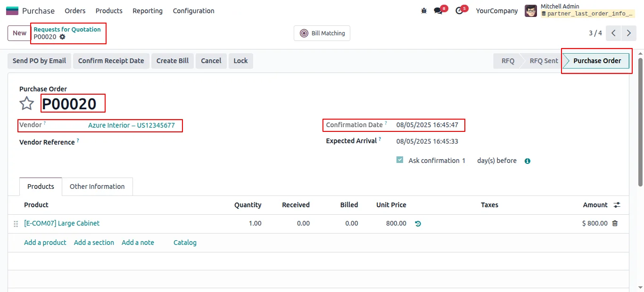Go to previous record arrow
Viewport: 644px width, 292px height.
613,33
